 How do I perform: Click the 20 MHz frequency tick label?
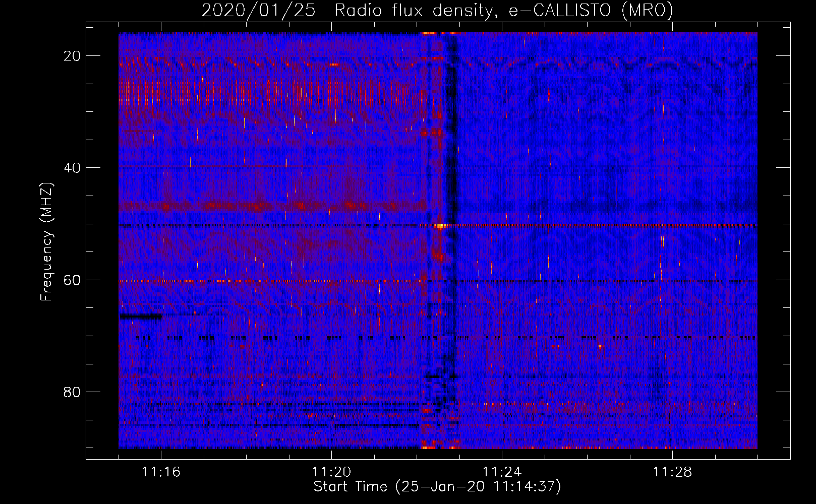73,56
